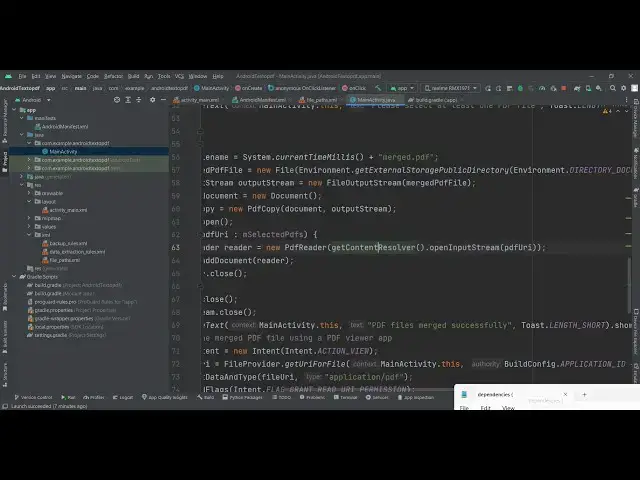Click MainActivity breadcrumb in navigation bar
The width and height of the screenshot is (640, 480).
click(211, 88)
